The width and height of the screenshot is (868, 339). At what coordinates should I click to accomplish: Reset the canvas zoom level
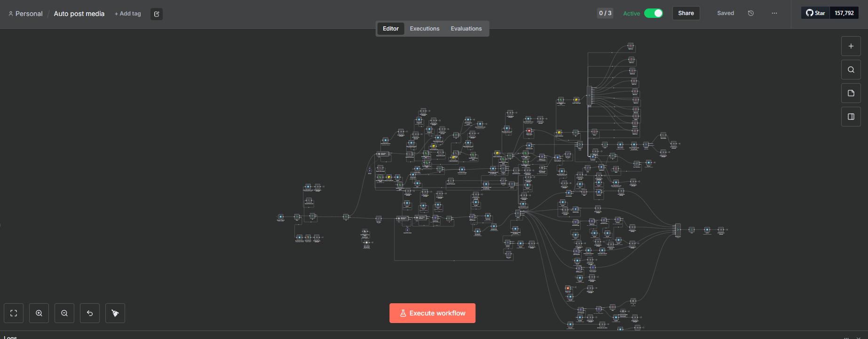tap(90, 313)
